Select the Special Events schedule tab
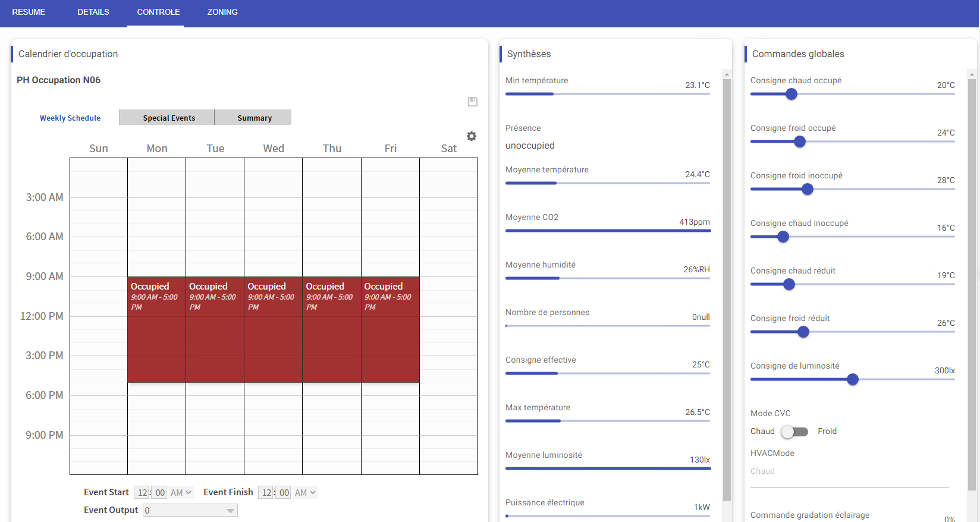This screenshot has width=980, height=522. [169, 118]
